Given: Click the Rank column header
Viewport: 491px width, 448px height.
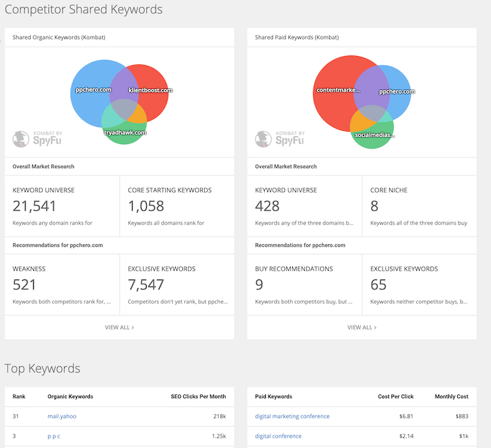Looking at the screenshot, I should coord(18,396).
